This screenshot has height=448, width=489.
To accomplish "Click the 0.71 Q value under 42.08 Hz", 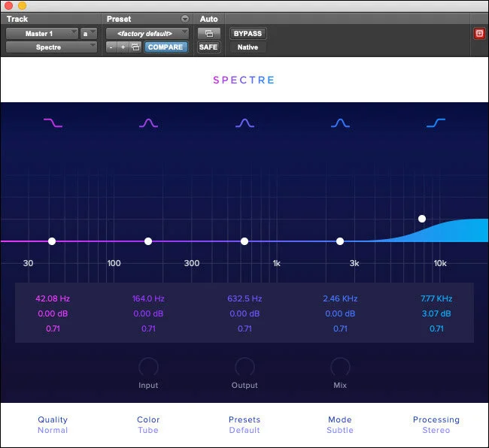I will (53, 328).
